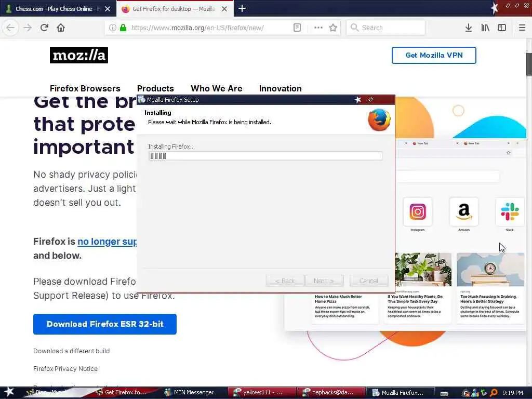532x399 pixels.
Task: Open the star Start button on taskbar
Action: pyautogui.click(x=9, y=392)
